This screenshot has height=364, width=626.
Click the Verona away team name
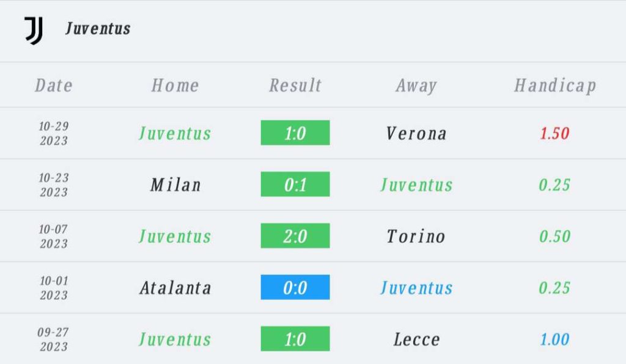pyautogui.click(x=416, y=133)
